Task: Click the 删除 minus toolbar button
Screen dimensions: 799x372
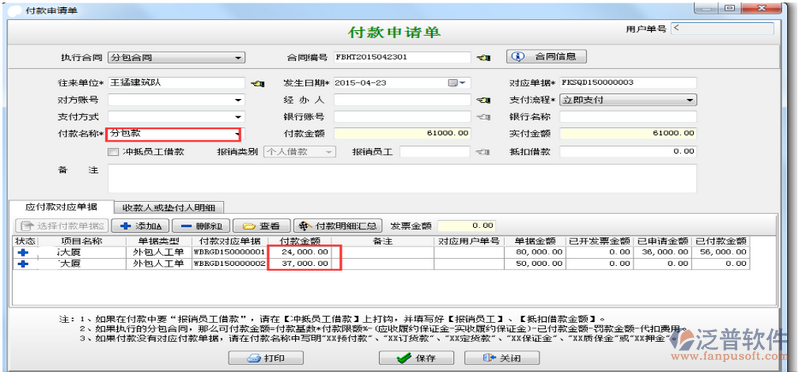Action: coord(201,226)
